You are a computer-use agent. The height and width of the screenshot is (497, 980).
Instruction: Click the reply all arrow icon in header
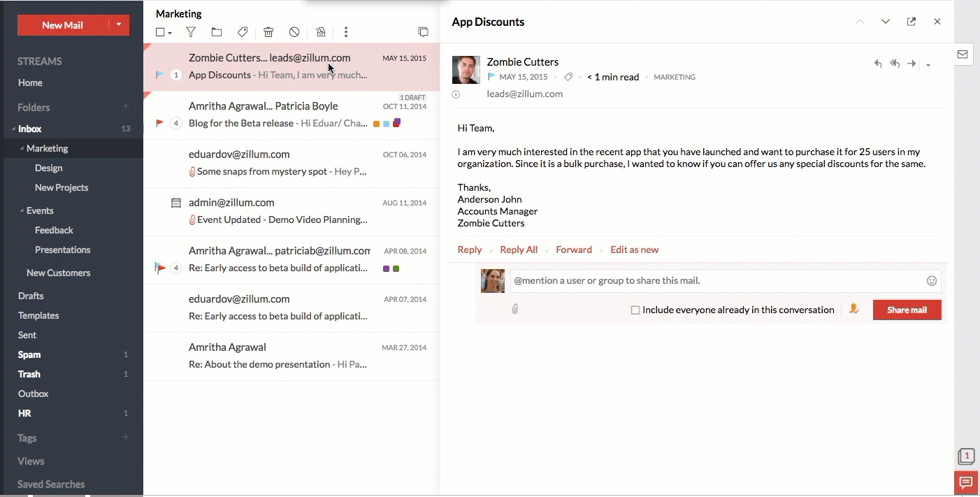pyautogui.click(x=895, y=64)
